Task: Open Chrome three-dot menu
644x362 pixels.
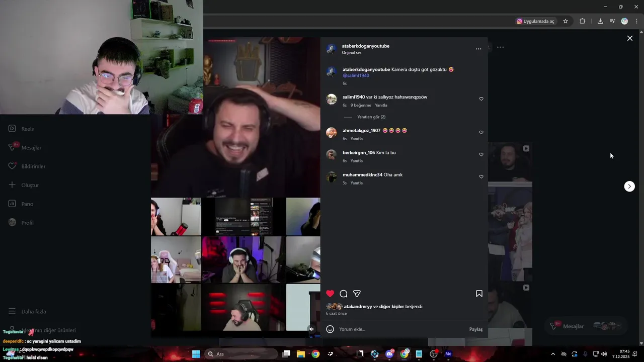Action: pyautogui.click(x=637, y=21)
